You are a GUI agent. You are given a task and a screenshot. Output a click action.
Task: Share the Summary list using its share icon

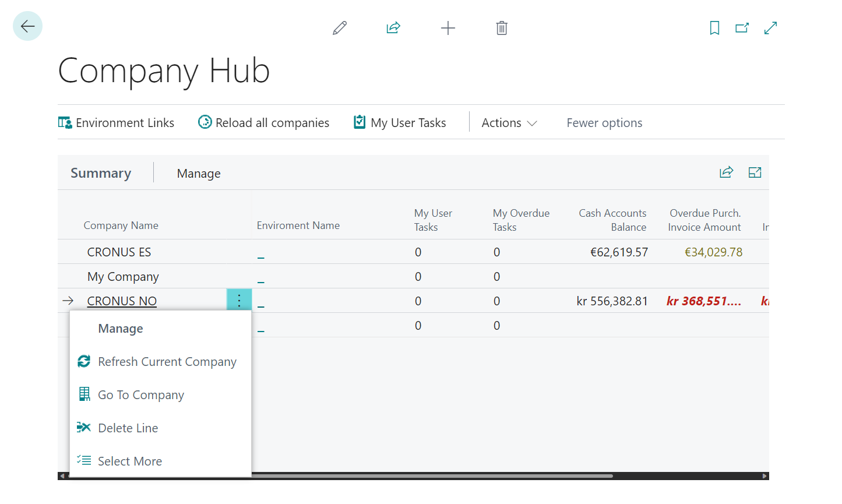tap(726, 172)
